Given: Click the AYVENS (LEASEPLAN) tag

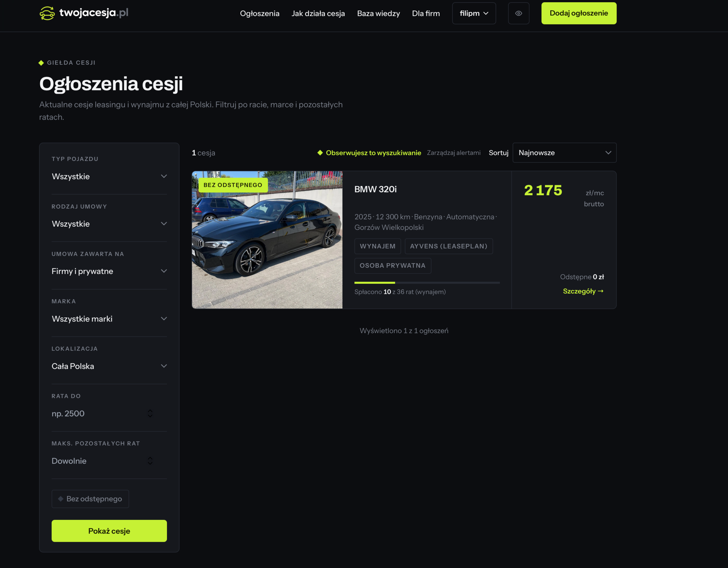Looking at the screenshot, I should (449, 246).
